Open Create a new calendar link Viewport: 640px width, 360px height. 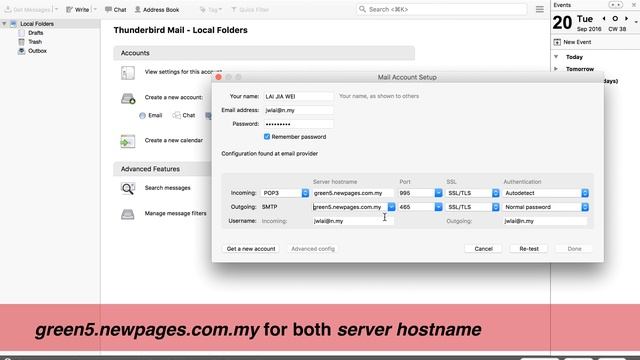(x=173, y=140)
